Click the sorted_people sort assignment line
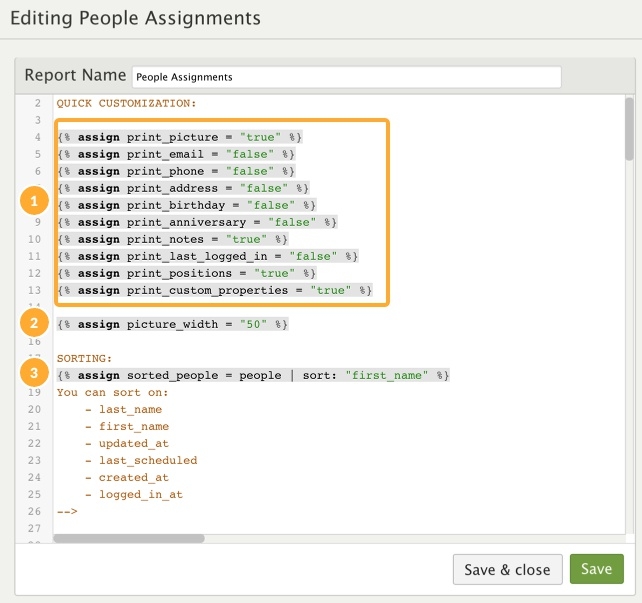The width and height of the screenshot is (642, 603). 253,375
